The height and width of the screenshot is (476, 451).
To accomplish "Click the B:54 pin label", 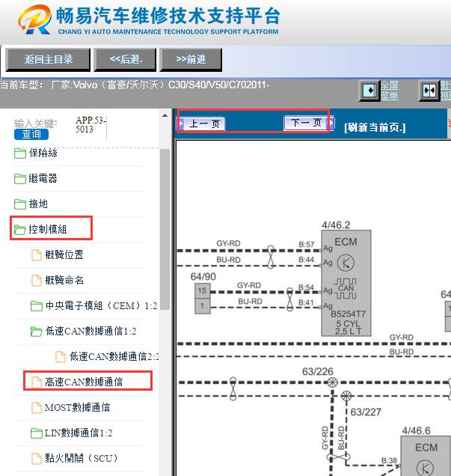I will pos(307,287).
